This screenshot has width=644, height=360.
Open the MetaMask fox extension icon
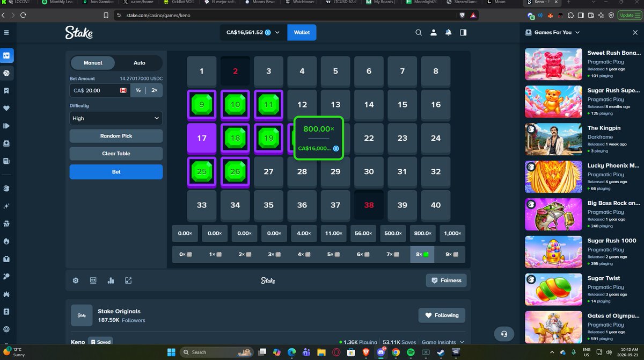(550, 15)
